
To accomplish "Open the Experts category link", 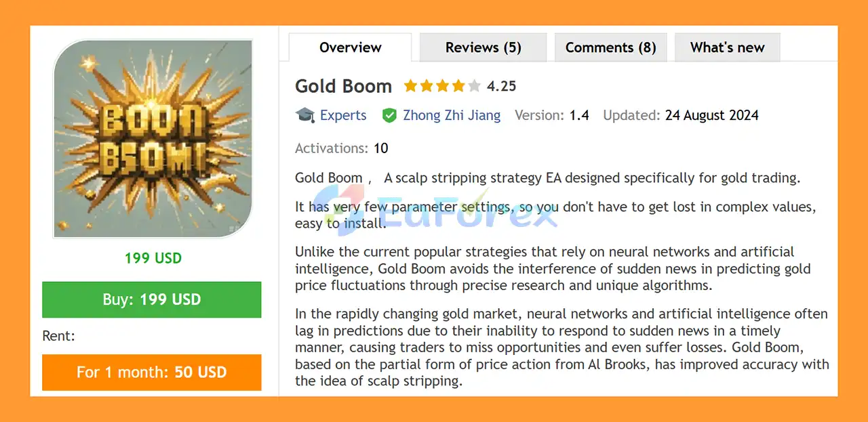I will tap(343, 115).
